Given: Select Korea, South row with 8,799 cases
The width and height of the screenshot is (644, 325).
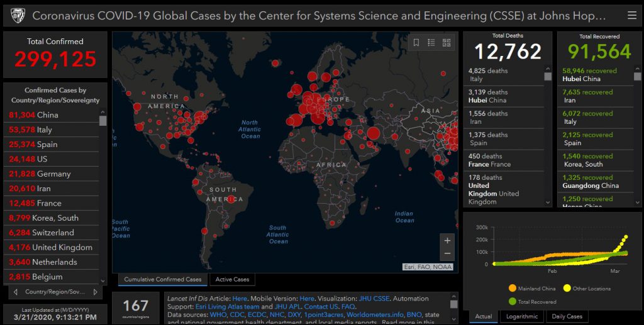Looking at the screenshot, I should point(52,218).
